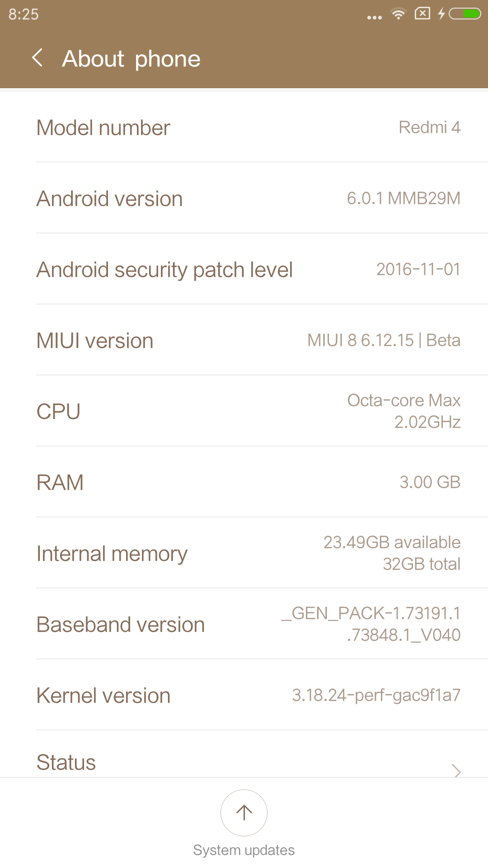Tap the charging bolt icon
The width and height of the screenshot is (488, 868).
pyautogui.click(x=441, y=14)
